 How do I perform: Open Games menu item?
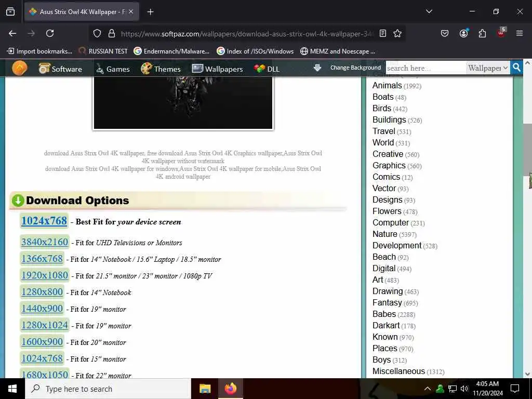click(113, 69)
